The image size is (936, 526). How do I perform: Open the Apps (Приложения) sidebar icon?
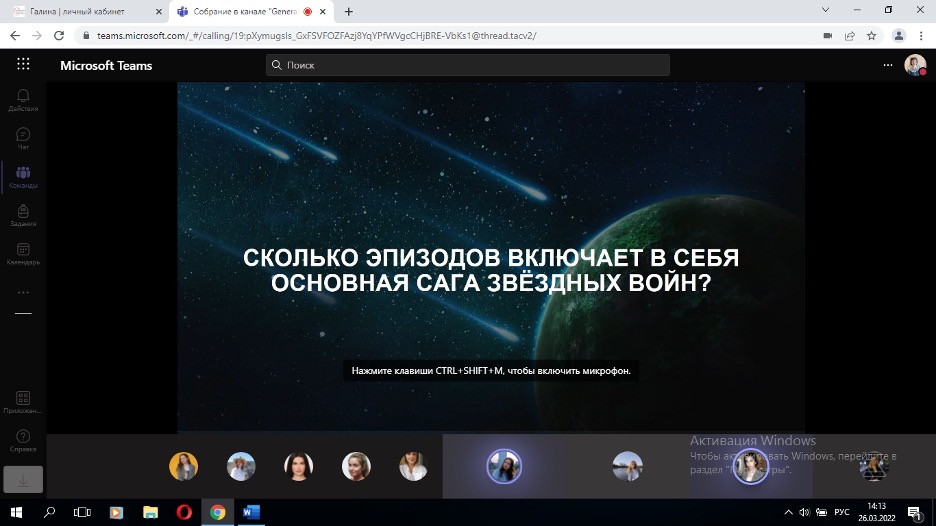click(23, 401)
